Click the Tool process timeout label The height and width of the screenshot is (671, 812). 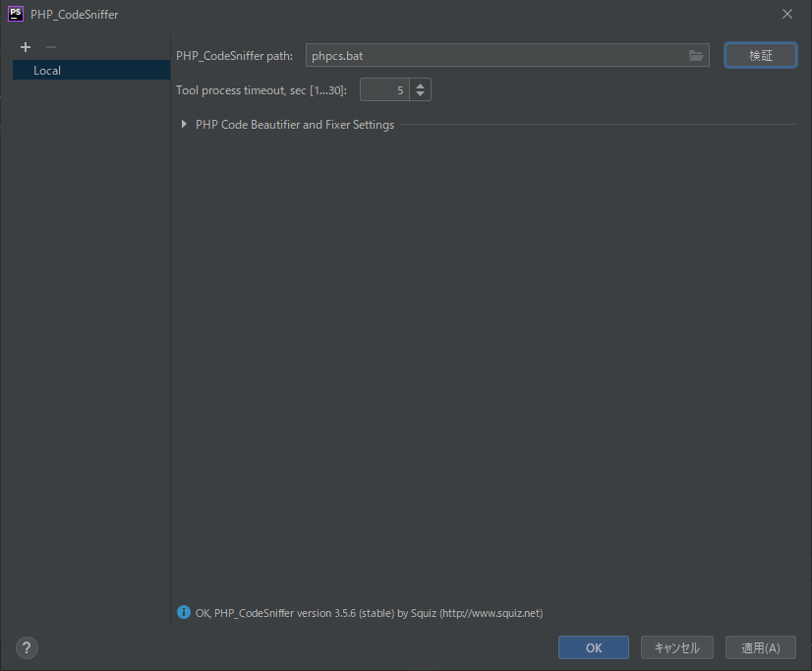click(x=261, y=90)
